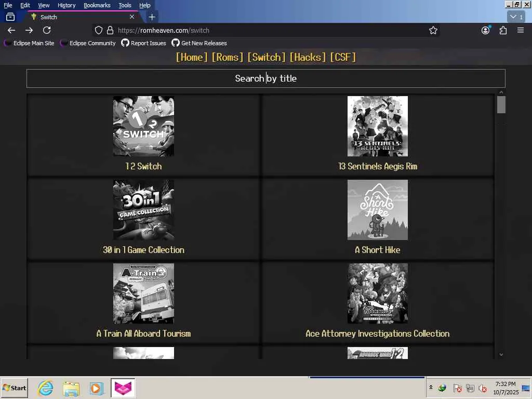
Task: Go back to the previous page
Action: click(x=11, y=30)
